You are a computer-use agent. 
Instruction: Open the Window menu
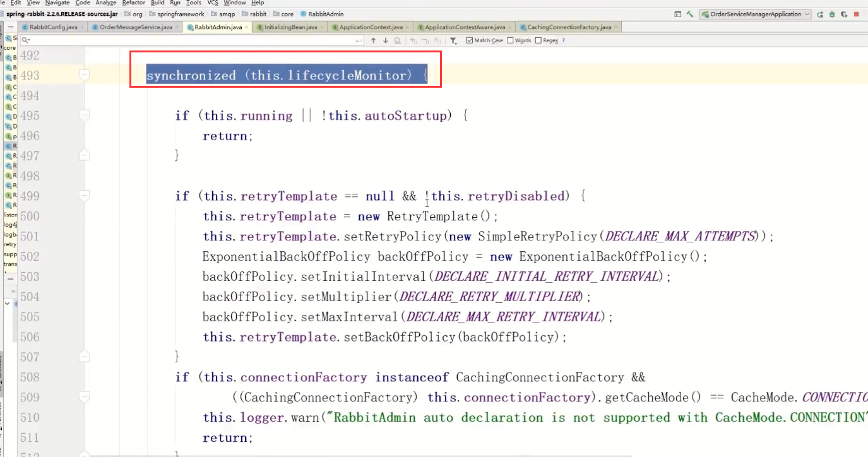click(x=235, y=3)
